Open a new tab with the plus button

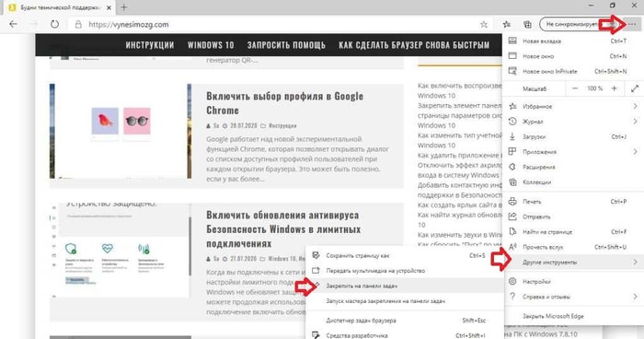pos(123,7)
